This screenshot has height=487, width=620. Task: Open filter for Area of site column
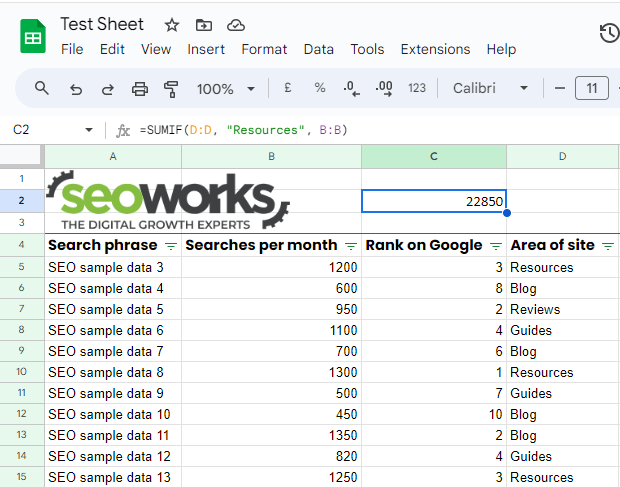(x=608, y=246)
